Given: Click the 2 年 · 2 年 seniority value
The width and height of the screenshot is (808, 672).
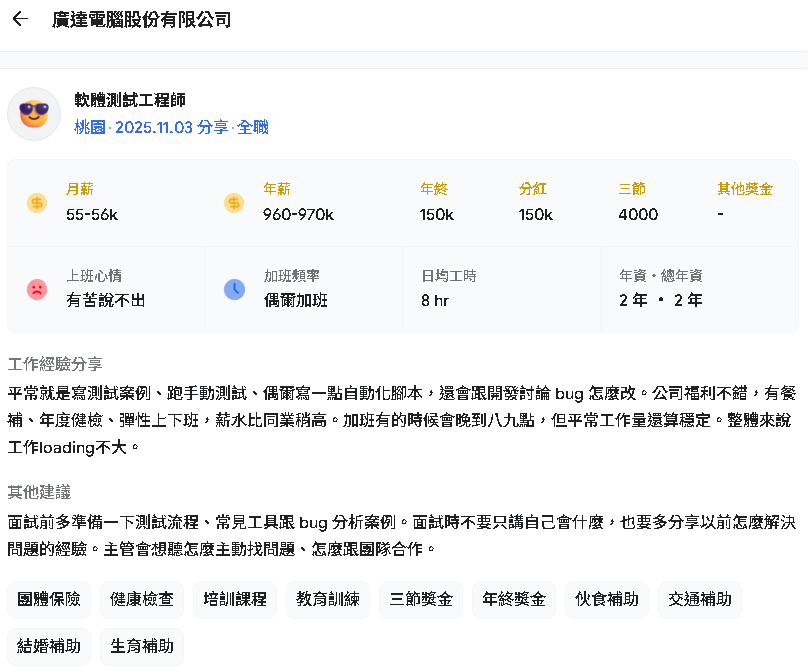Looking at the screenshot, I should click(661, 300).
